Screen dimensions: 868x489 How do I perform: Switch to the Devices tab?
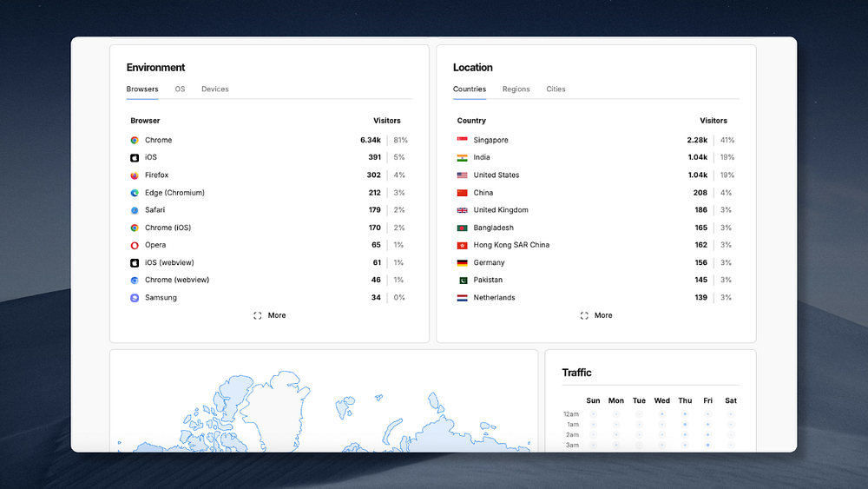coord(214,89)
